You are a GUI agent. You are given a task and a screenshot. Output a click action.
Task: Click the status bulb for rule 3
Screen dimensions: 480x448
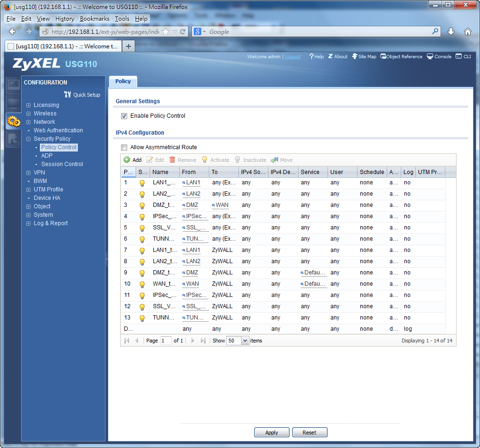click(142, 205)
